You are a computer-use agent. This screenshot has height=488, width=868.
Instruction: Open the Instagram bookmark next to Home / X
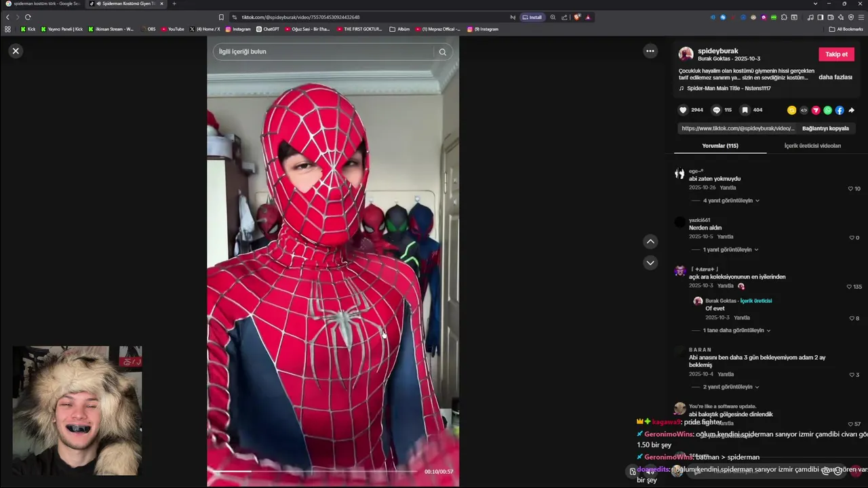238,29
